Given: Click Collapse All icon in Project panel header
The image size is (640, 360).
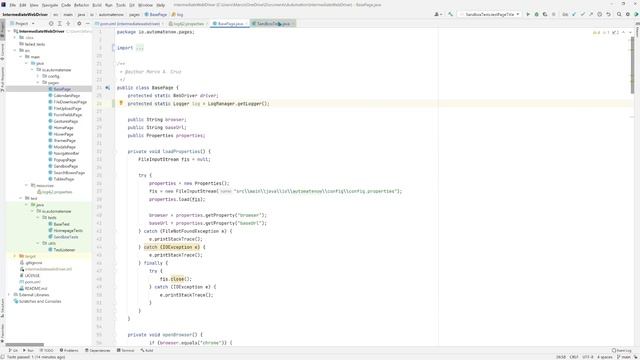Looking at the screenshot, I should click(68, 24).
